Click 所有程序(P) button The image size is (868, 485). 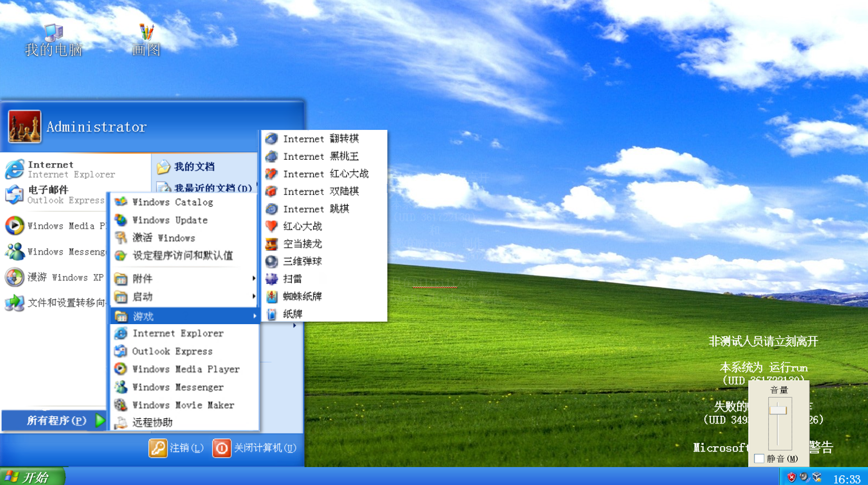54,420
